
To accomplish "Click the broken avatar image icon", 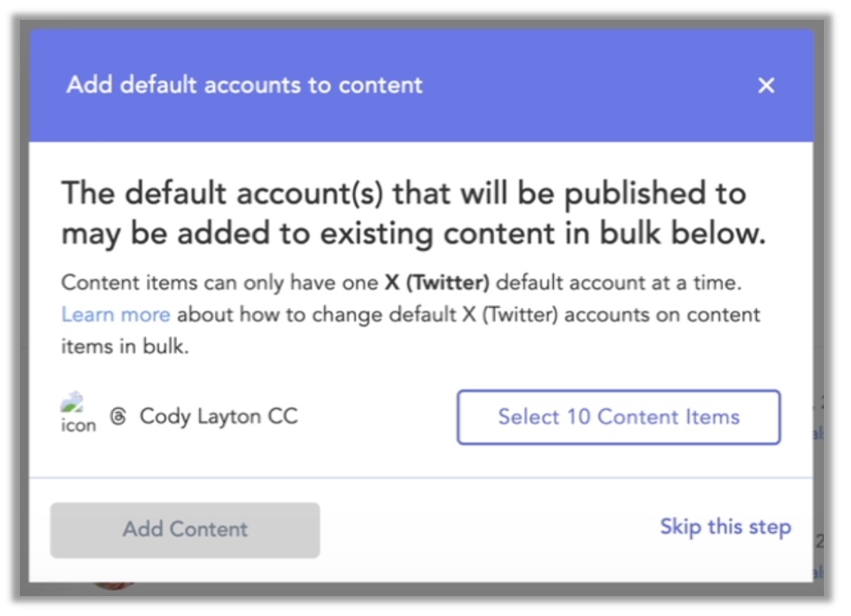I will (x=72, y=402).
